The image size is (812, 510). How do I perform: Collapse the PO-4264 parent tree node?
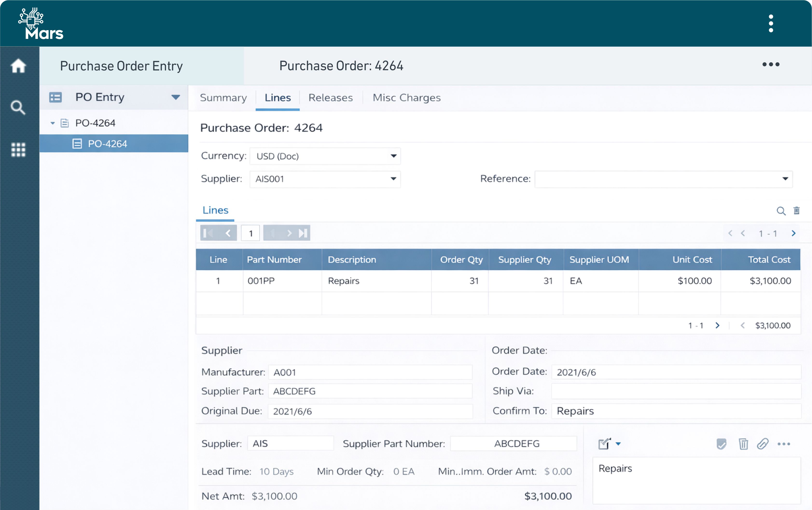click(53, 123)
